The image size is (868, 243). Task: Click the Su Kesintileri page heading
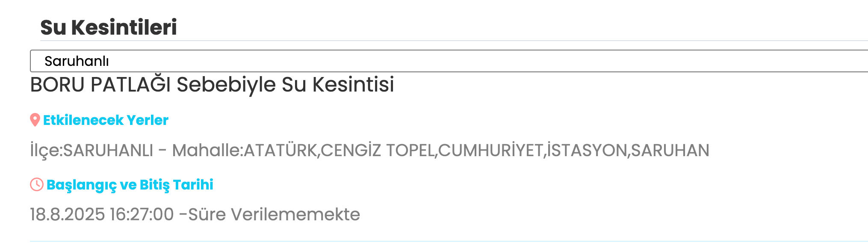coord(109,27)
